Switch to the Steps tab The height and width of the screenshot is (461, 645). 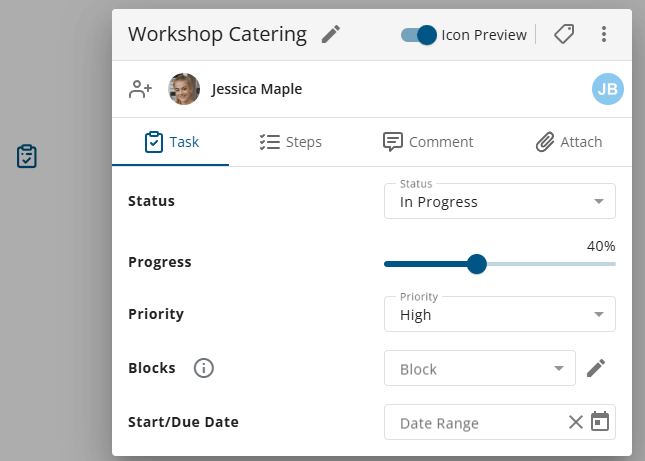[x=290, y=142]
